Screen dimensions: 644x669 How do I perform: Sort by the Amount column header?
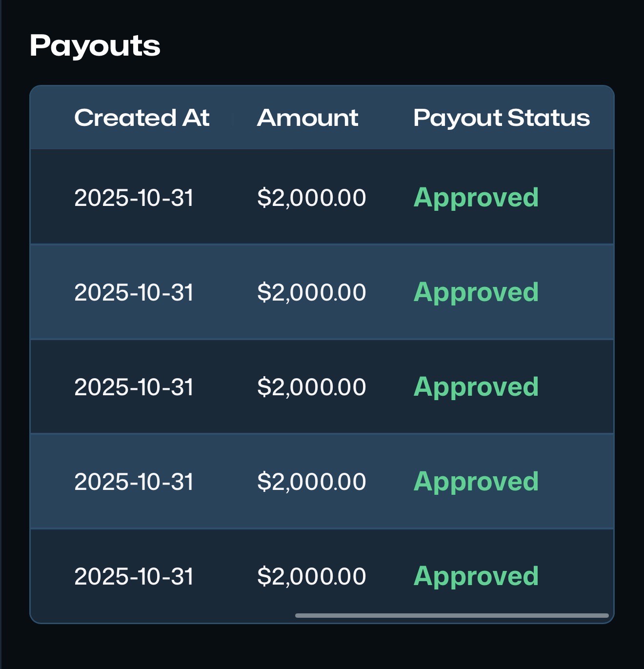307,118
